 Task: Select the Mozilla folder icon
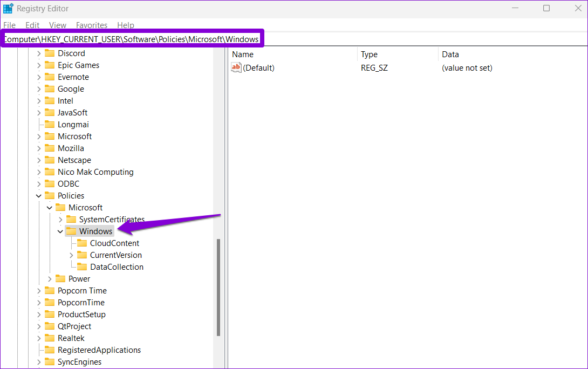point(50,148)
